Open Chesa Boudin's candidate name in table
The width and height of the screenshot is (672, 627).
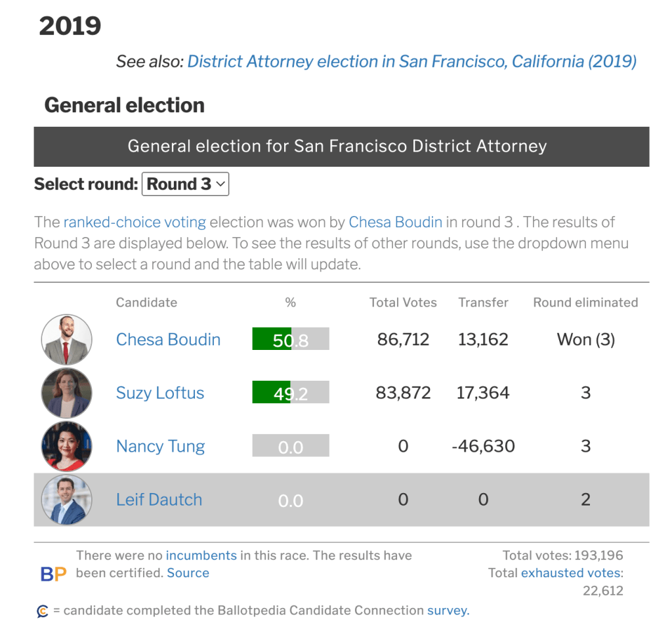coord(168,339)
